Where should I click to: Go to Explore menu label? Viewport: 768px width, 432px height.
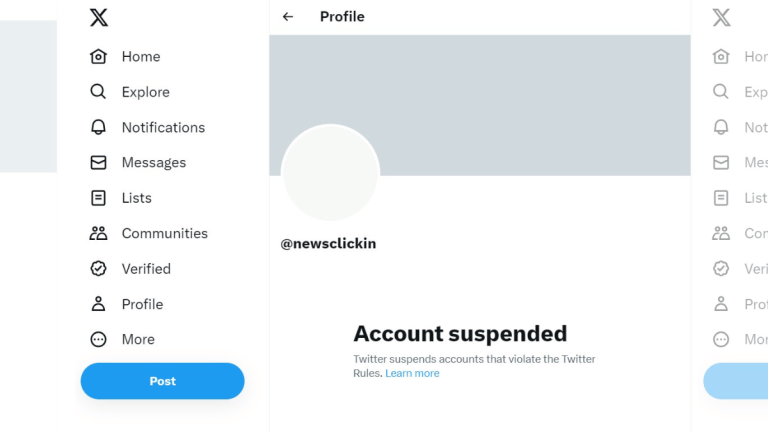click(146, 92)
